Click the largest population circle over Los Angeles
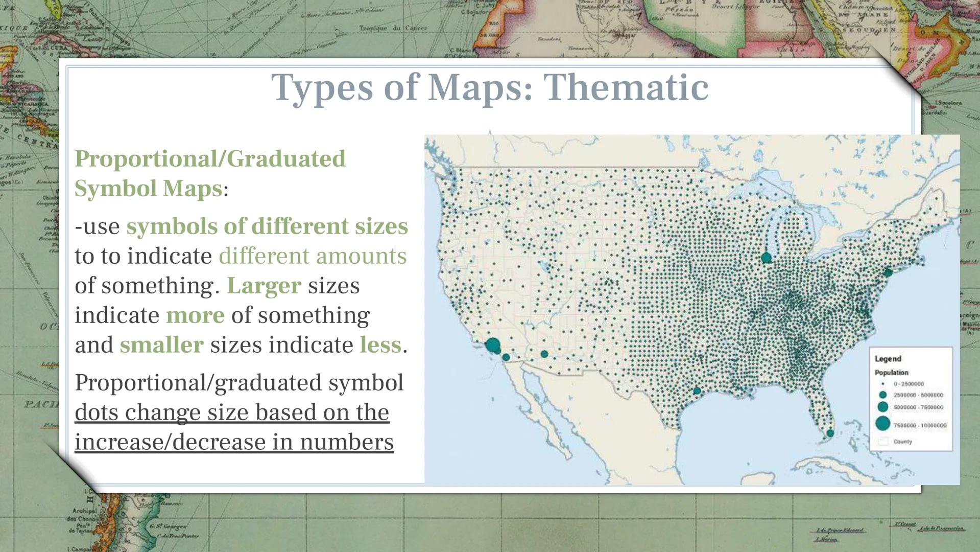 tap(493, 346)
